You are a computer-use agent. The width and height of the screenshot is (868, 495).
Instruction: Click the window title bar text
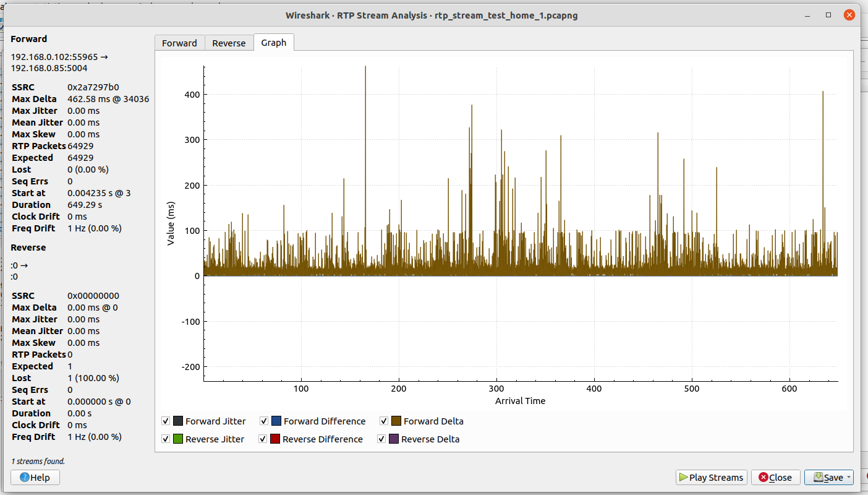pos(432,15)
